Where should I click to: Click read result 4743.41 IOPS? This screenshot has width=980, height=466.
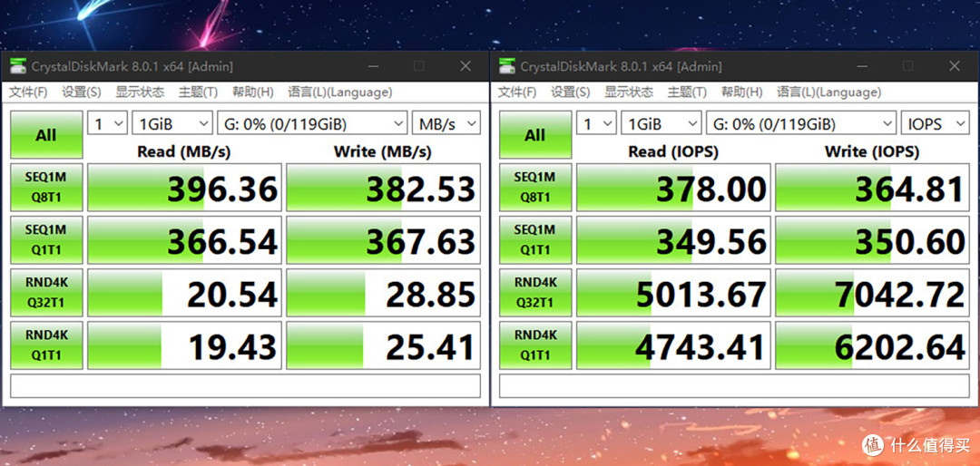[673, 345]
